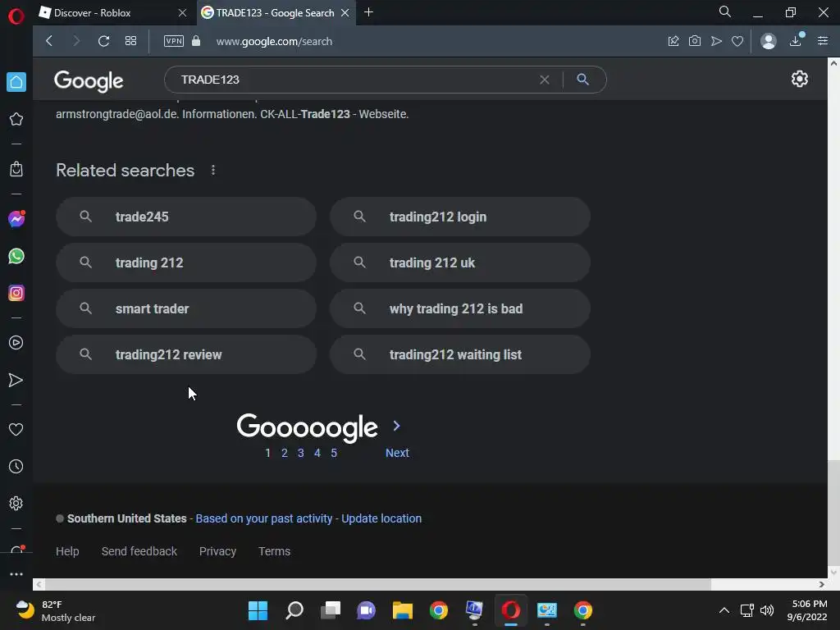Viewport: 840px width, 630px height.
Task: Launch Messenger from the Opera sidebar
Action: click(x=16, y=218)
